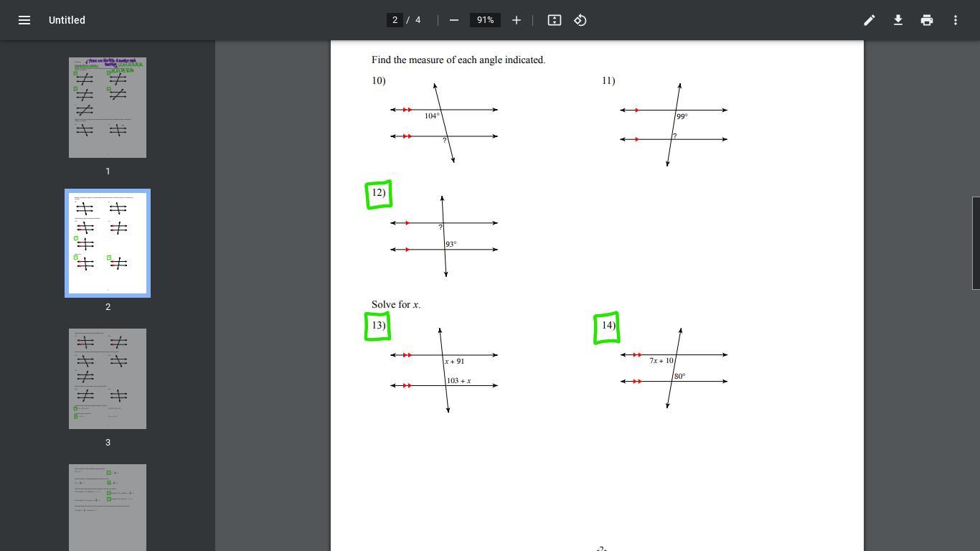Click problem number 13)

point(378,325)
